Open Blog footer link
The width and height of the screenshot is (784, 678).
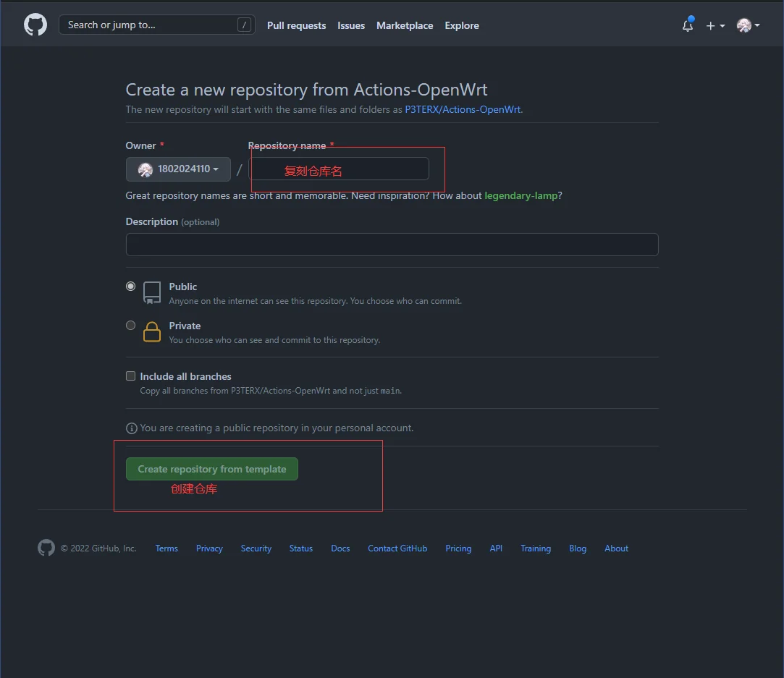(x=578, y=548)
